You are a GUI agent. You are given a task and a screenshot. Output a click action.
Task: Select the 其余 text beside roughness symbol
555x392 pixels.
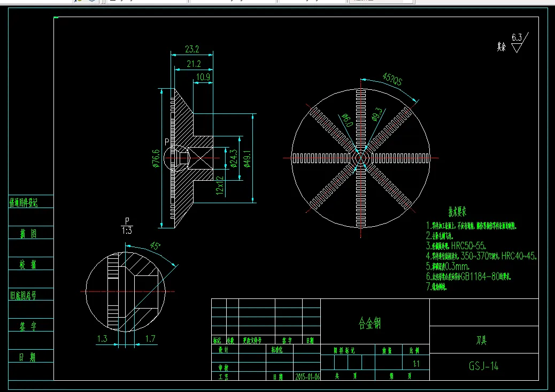coord(502,47)
